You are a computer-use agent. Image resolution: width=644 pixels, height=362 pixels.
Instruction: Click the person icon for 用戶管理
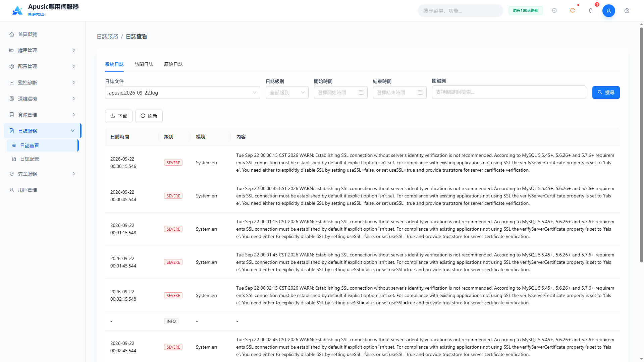pos(12,190)
